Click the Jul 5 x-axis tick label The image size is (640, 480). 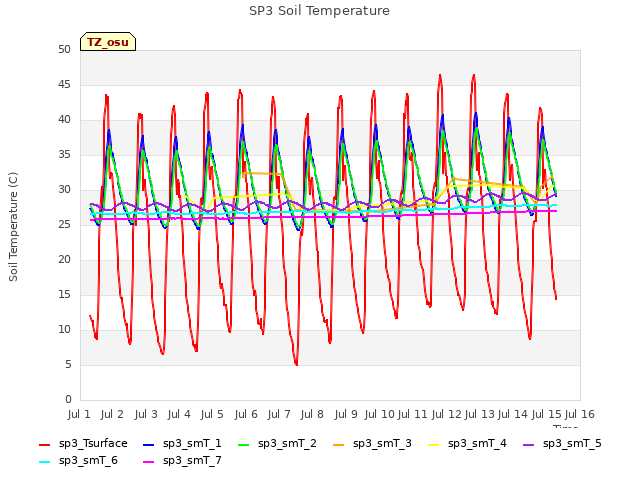tap(212, 414)
